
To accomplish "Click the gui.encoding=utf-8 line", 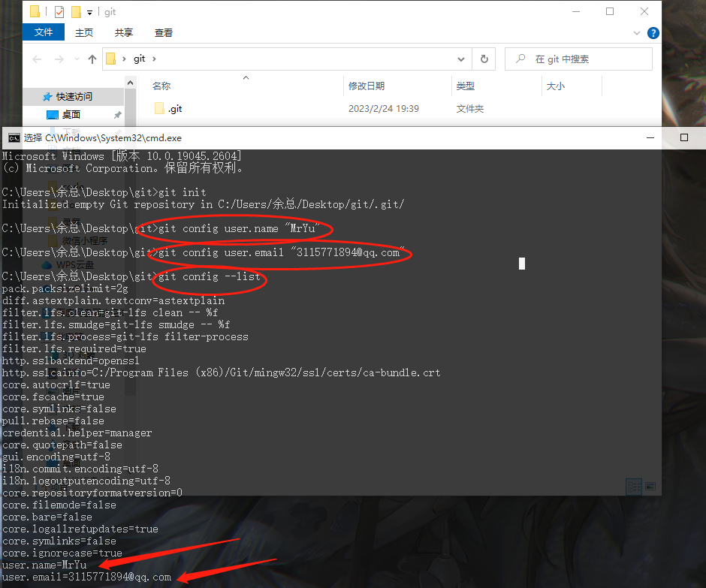I will (56, 457).
